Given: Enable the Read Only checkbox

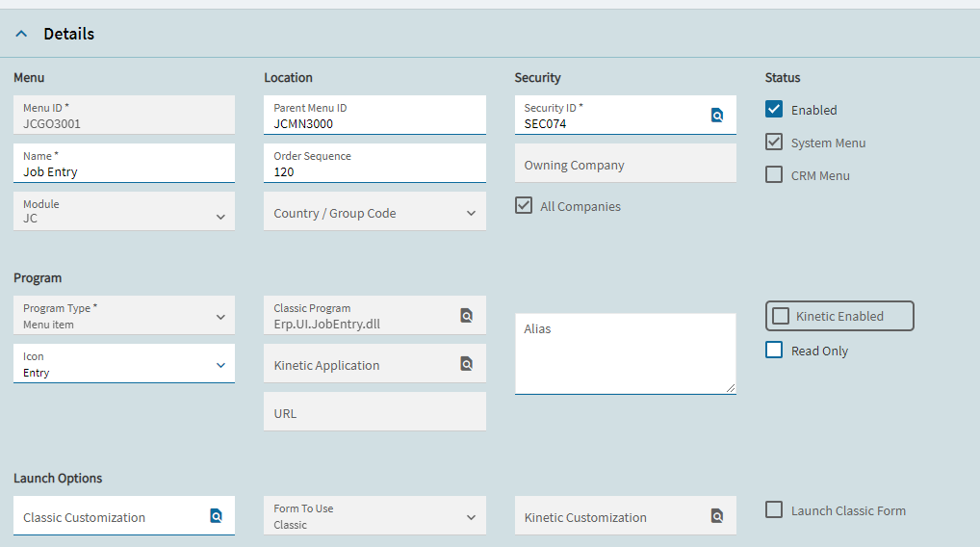Looking at the screenshot, I should coord(774,350).
